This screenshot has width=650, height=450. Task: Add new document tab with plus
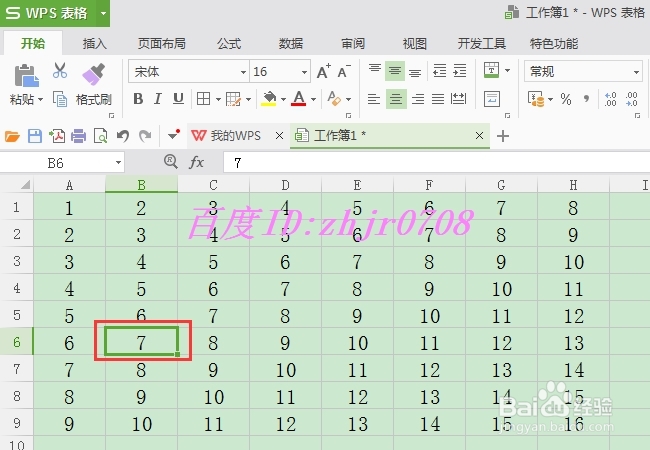[502, 136]
